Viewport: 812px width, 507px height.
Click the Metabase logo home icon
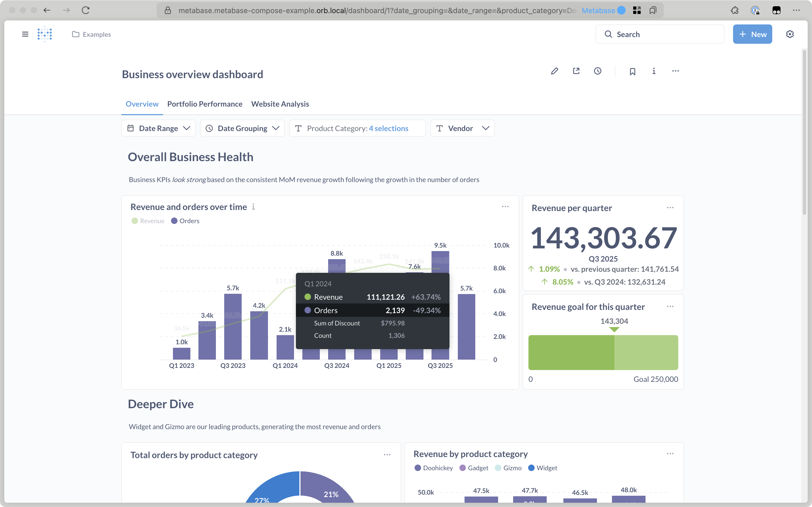(45, 34)
